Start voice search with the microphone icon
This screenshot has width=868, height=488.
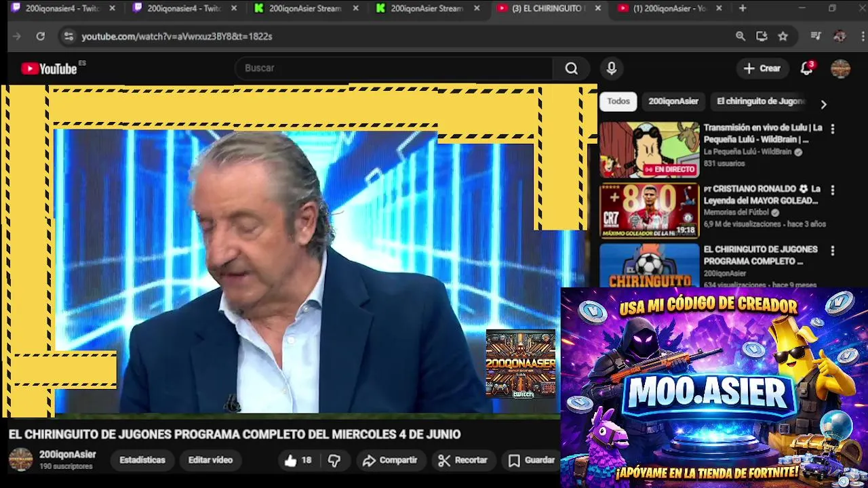pyautogui.click(x=612, y=68)
